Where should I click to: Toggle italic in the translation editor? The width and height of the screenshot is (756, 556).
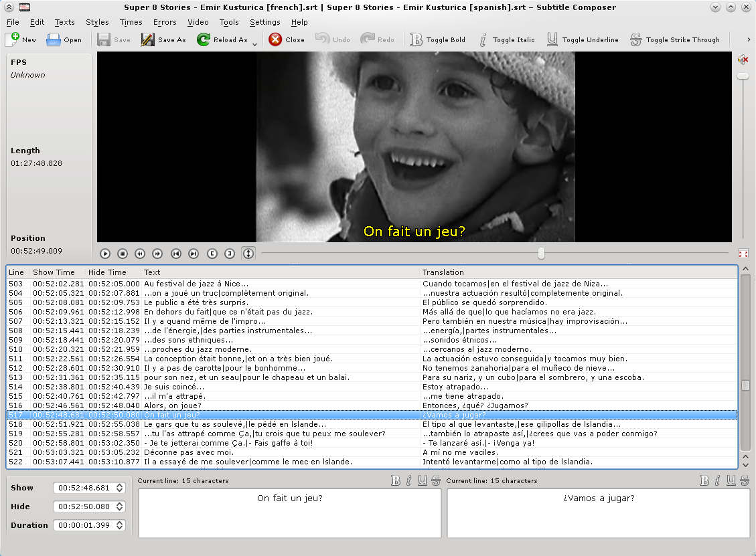[717, 480]
